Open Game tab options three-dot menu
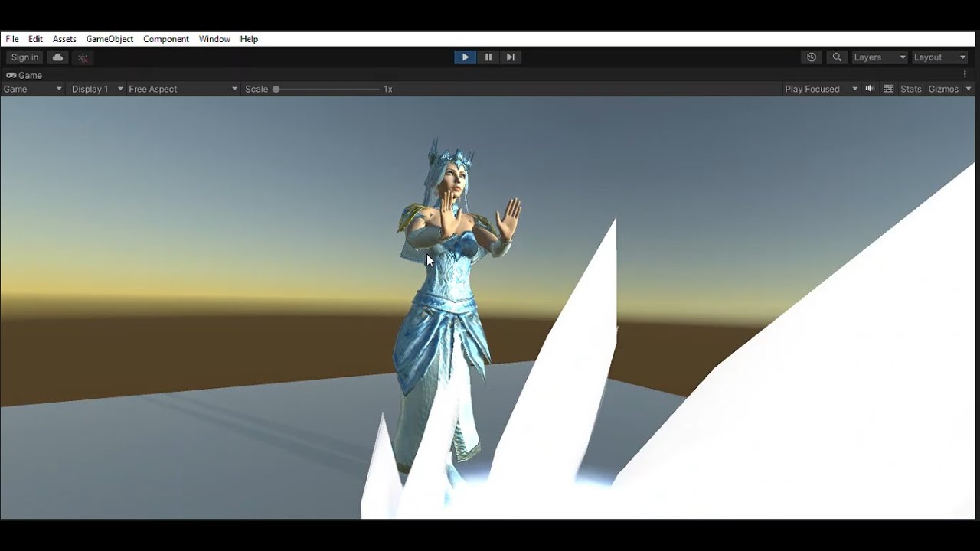Screen dimensions: 980x551 (x=965, y=75)
